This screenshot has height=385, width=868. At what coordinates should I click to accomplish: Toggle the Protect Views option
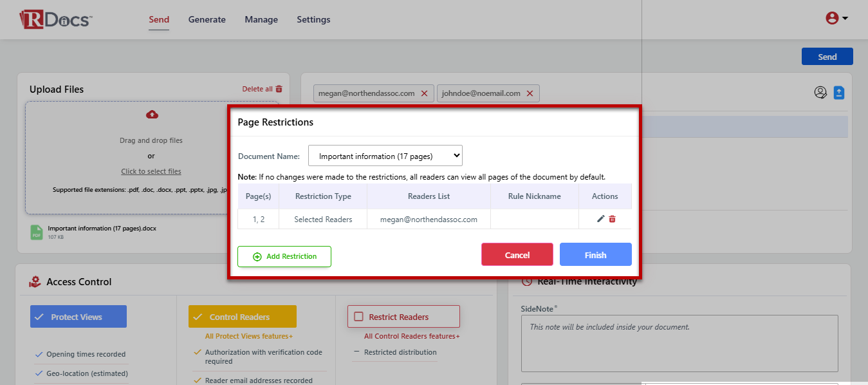coord(78,317)
